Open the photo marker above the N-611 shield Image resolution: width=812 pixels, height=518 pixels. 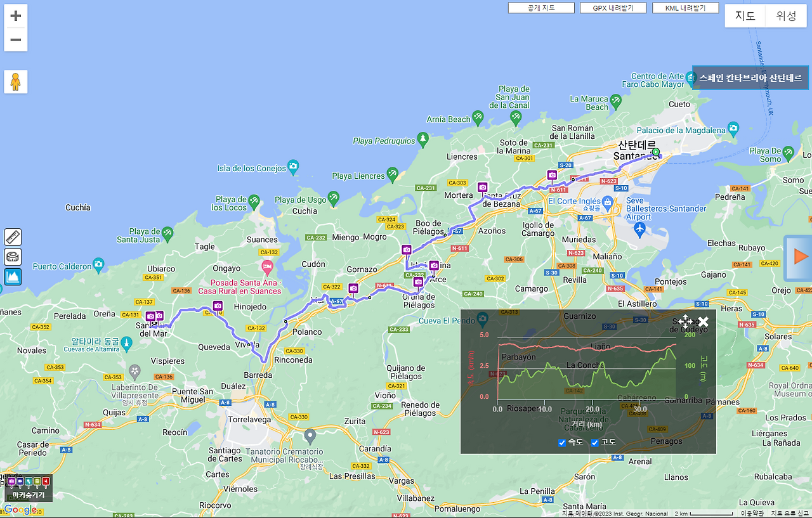[x=552, y=175]
